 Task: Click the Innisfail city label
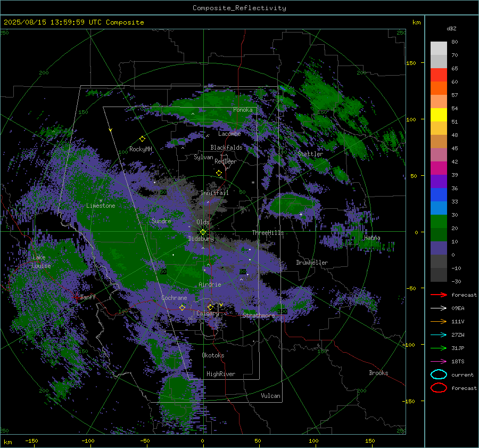[x=214, y=193]
